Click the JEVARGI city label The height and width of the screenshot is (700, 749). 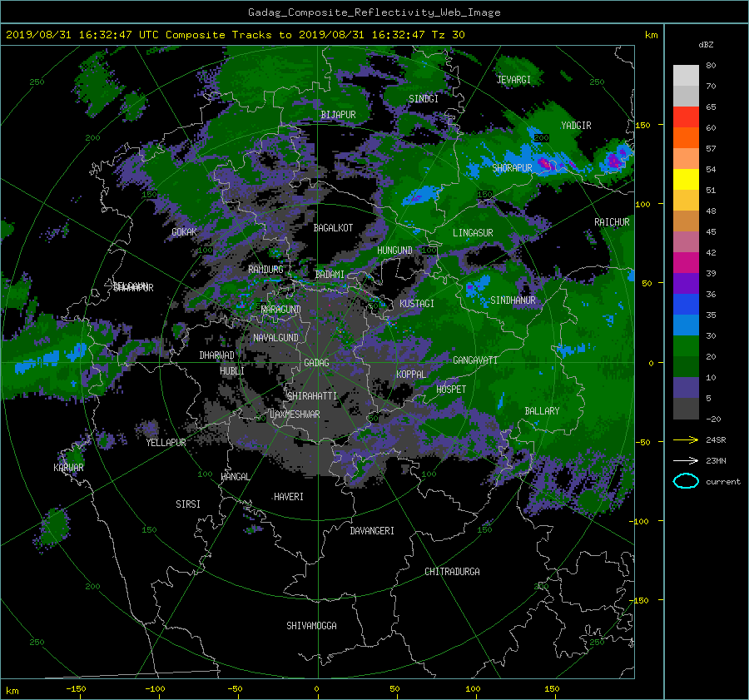(x=513, y=80)
